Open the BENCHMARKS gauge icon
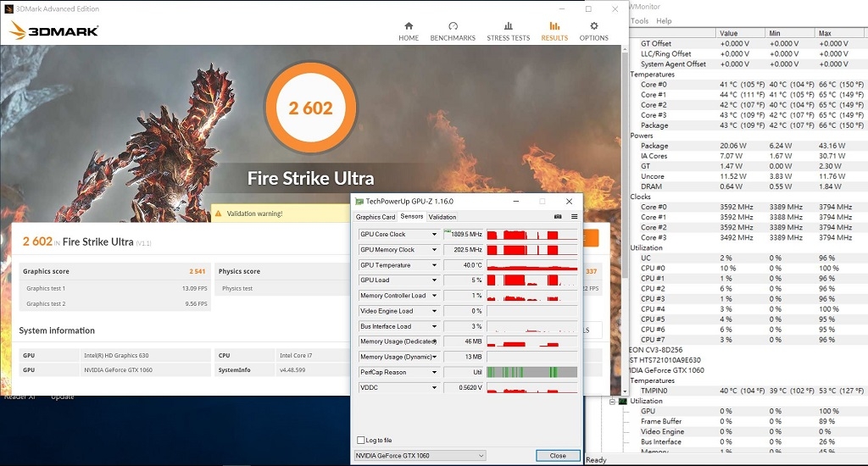Image resolution: width=868 pixels, height=466 pixels. click(453, 26)
